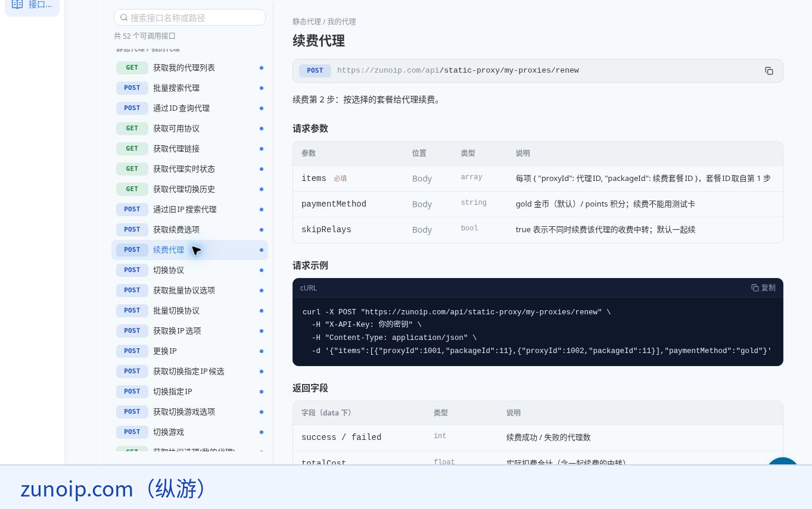Open 获取切换指定IP候选 endpoint
This screenshot has height=509, width=812.
click(x=189, y=371)
